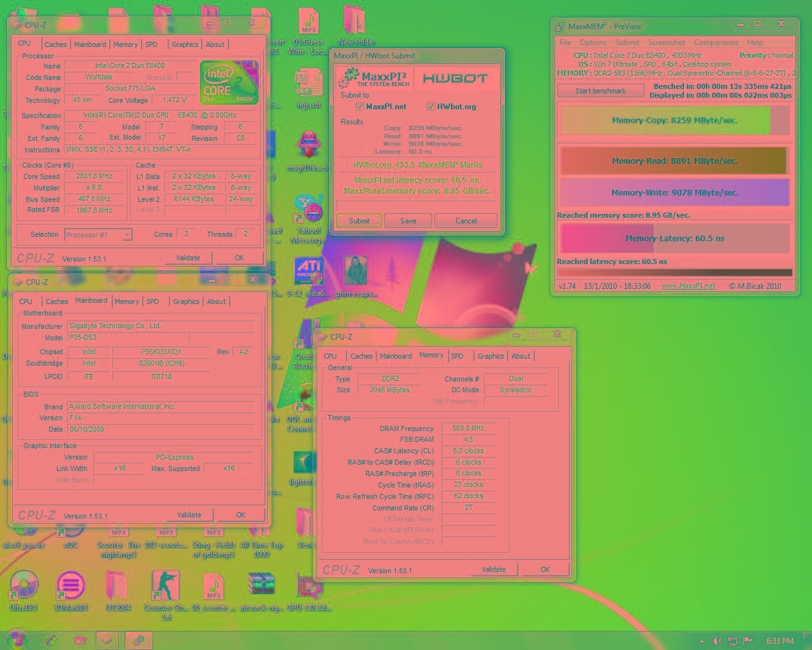Screen dimensions: 812x650
Task: Click Validate in the Memory CPU-Z window
Action: (x=494, y=569)
